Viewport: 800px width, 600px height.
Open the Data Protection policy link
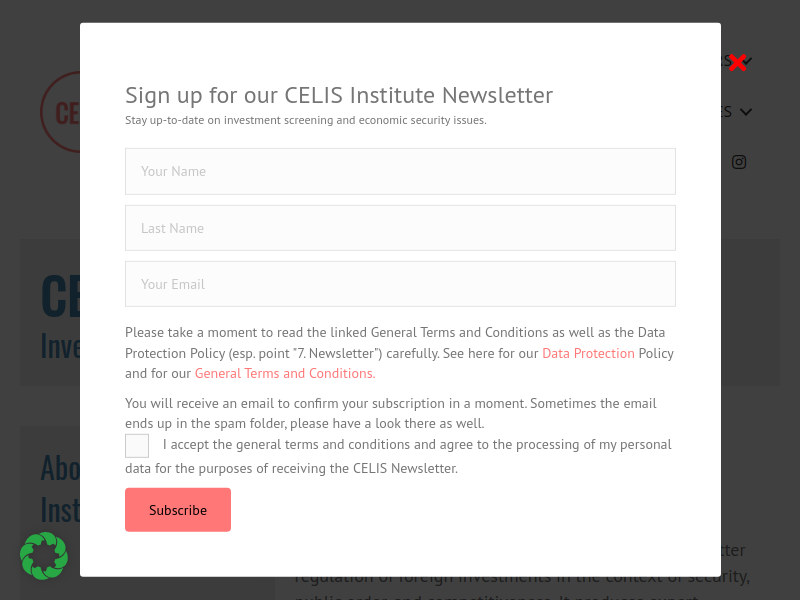pos(588,353)
